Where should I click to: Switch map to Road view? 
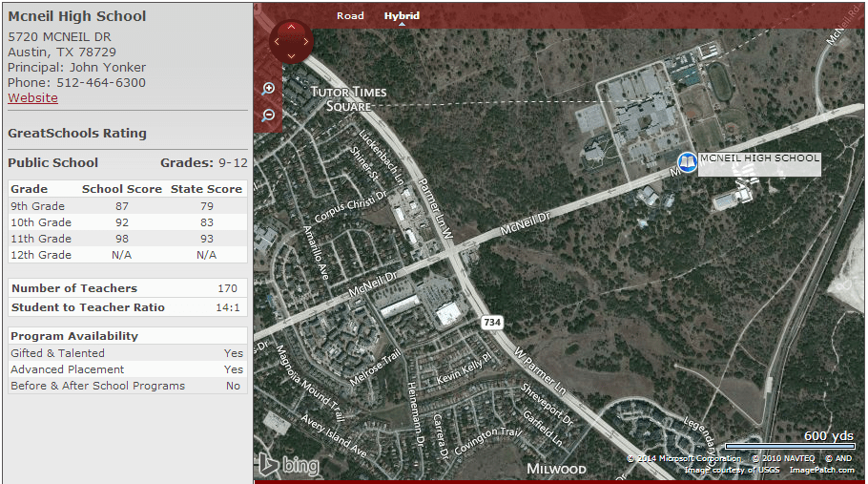350,15
